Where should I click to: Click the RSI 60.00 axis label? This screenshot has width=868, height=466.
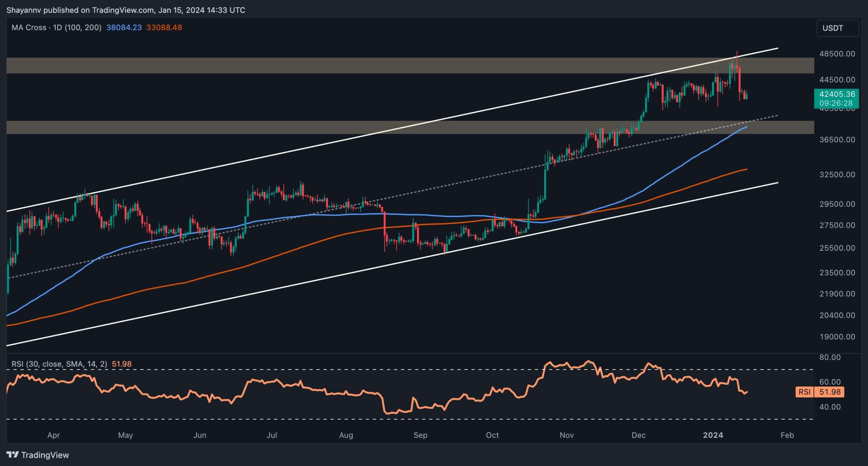tap(830, 382)
